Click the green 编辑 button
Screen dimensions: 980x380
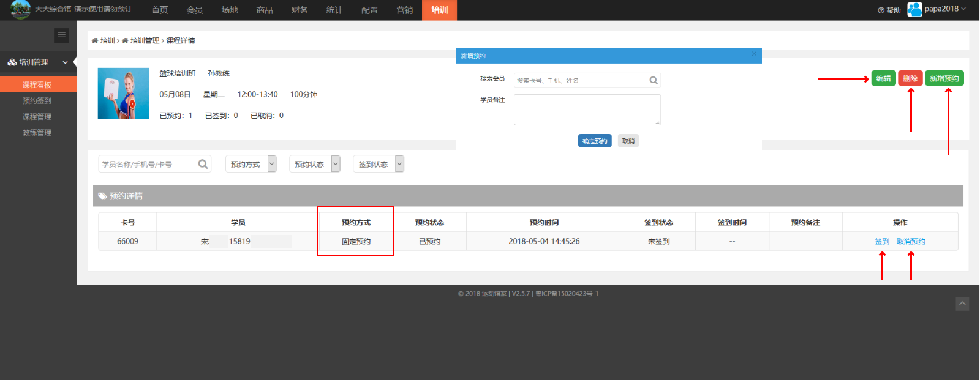click(x=883, y=78)
